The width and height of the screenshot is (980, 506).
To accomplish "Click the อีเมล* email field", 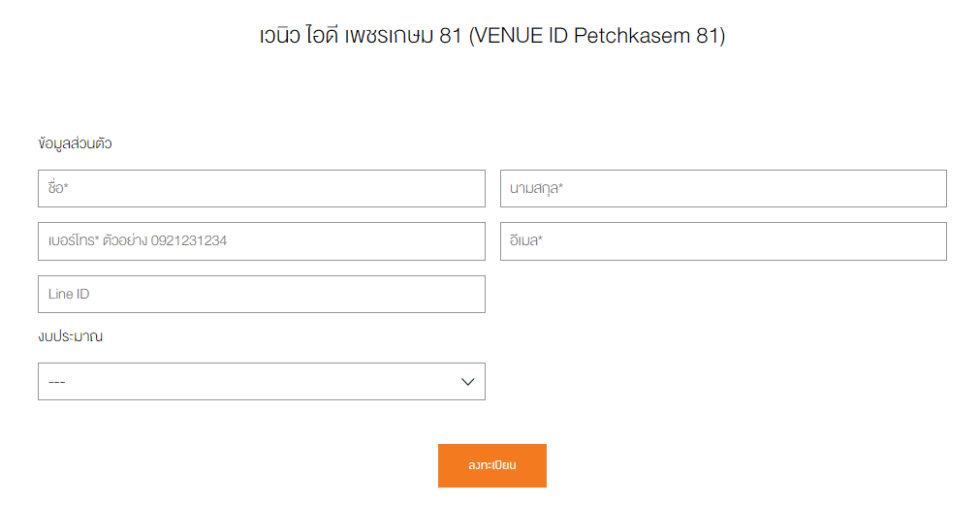I will [723, 241].
